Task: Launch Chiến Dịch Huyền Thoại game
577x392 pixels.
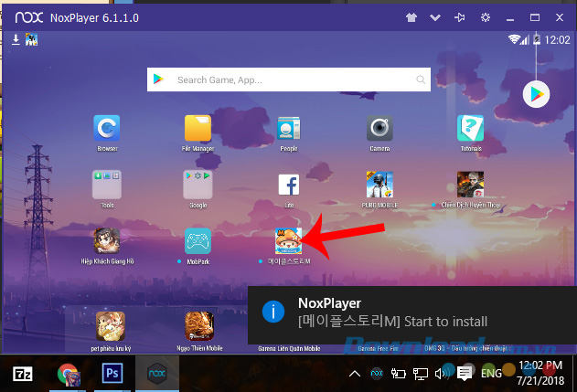Action: 470,185
